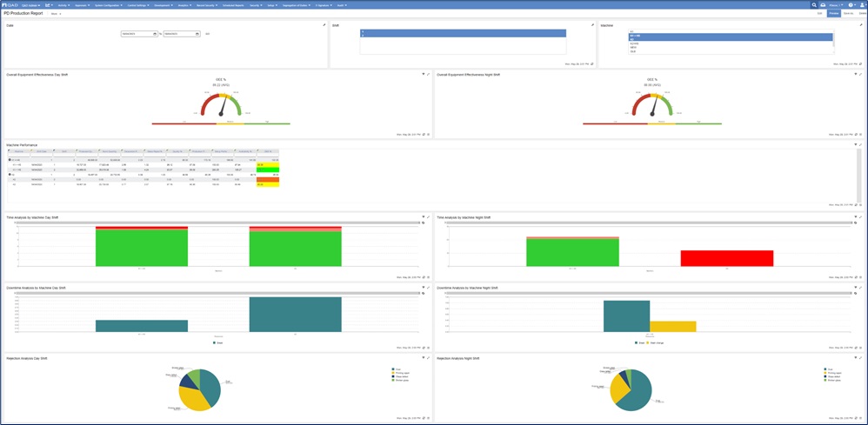Open filter icon on Rejection Analysis Day Shift
This screenshot has height=425, width=868.
423,358
